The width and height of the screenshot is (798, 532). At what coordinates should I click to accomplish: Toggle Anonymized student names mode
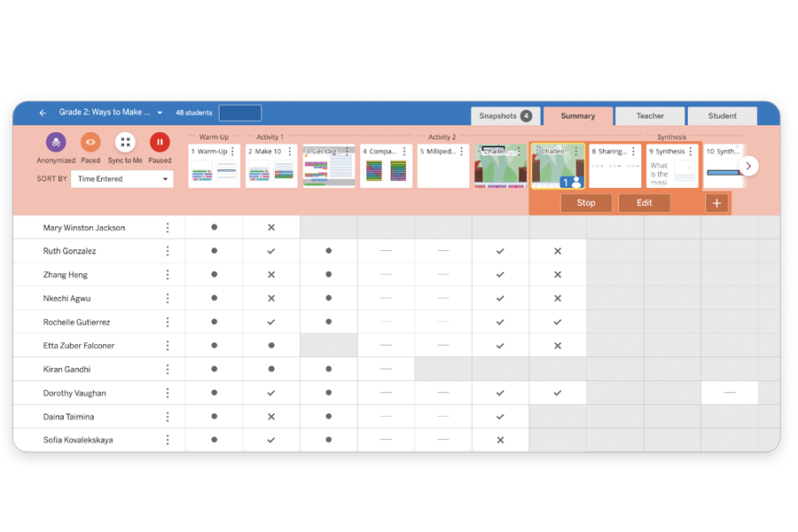click(x=56, y=143)
